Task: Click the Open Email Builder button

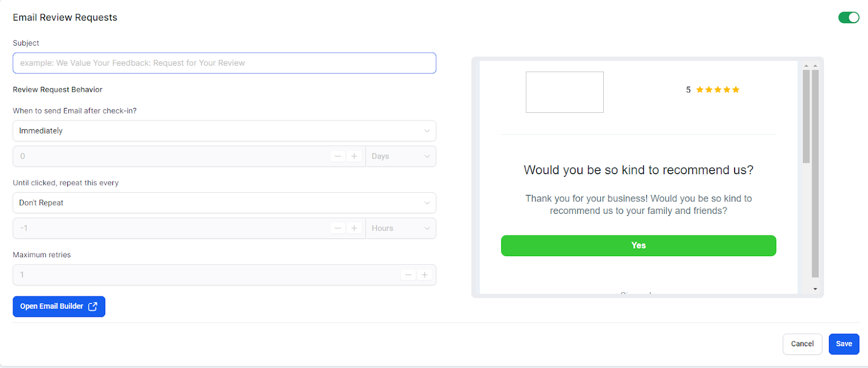Action: tap(59, 307)
